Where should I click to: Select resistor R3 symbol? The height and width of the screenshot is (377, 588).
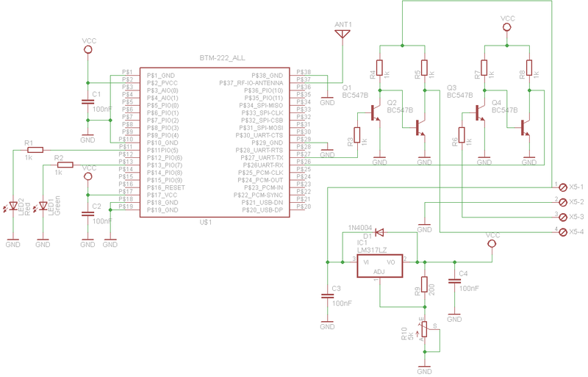[357, 135]
